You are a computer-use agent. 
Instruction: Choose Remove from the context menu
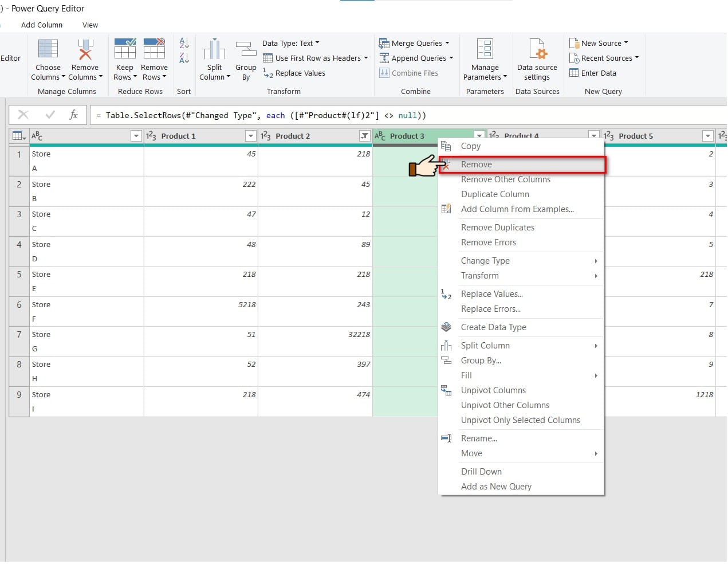pyautogui.click(x=522, y=164)
